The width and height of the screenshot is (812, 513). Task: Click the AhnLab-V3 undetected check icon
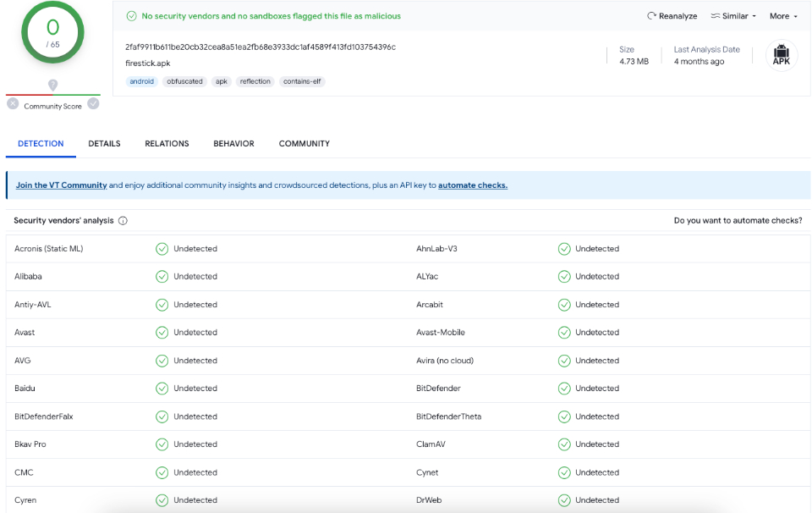564,249
